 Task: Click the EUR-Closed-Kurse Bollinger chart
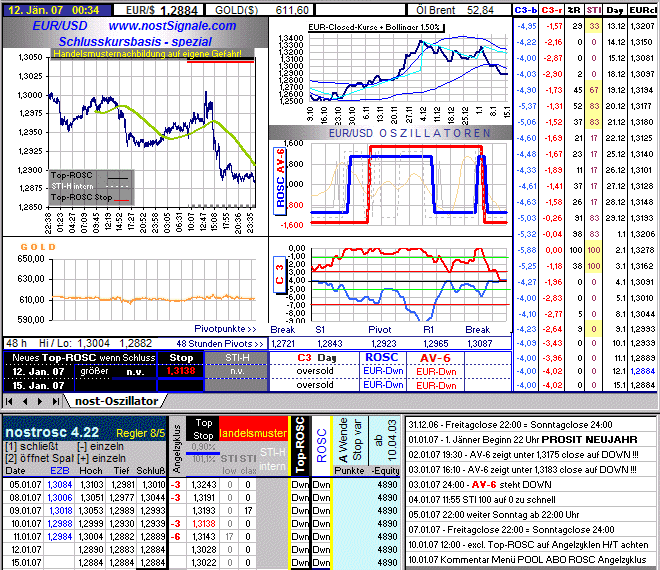coord(408,68)
